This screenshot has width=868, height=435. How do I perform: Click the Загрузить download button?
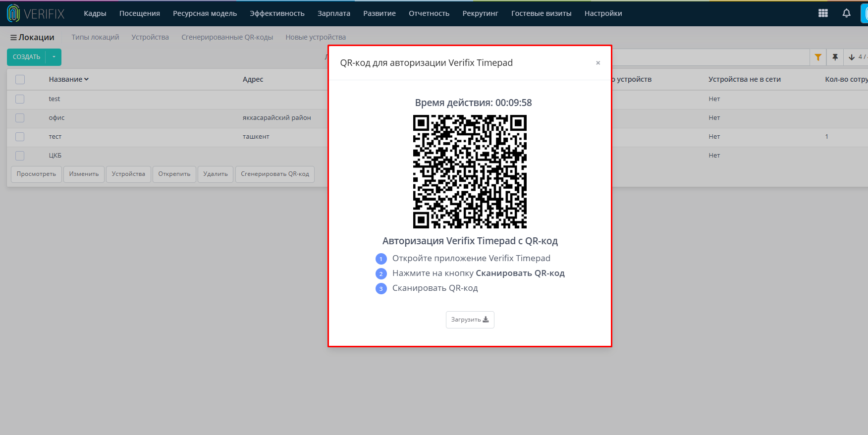pos(470,320)
